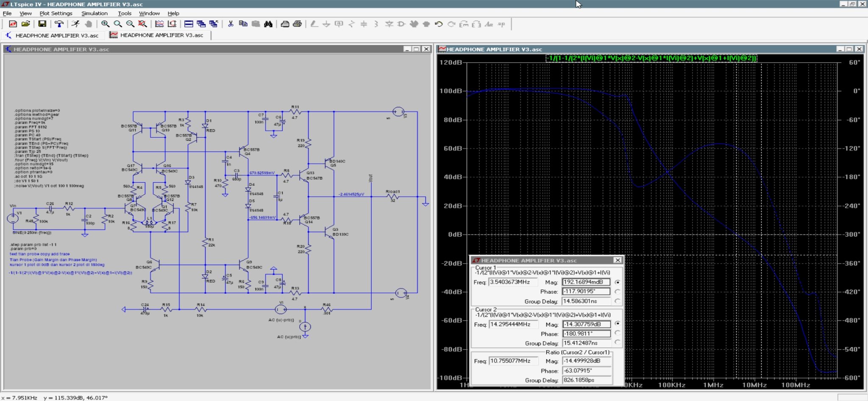Viewport: 868px width, 401px height.
Task: Click Ratio Freq field 10.755077MHz
Action: [x=513, y=361]
